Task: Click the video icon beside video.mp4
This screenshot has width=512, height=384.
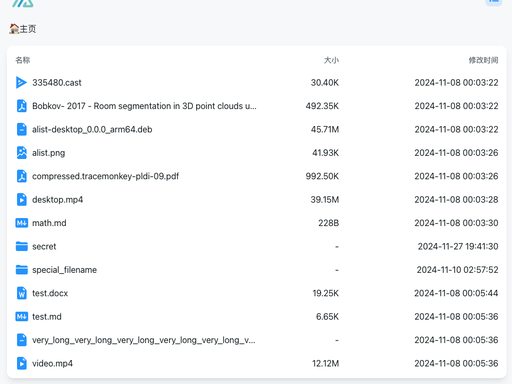Action: (22, 363)
